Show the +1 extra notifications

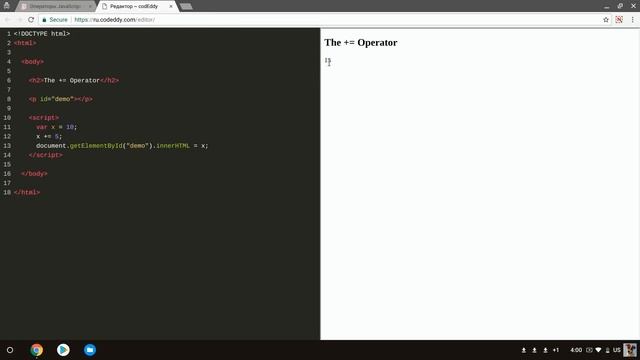pos(556,350)
